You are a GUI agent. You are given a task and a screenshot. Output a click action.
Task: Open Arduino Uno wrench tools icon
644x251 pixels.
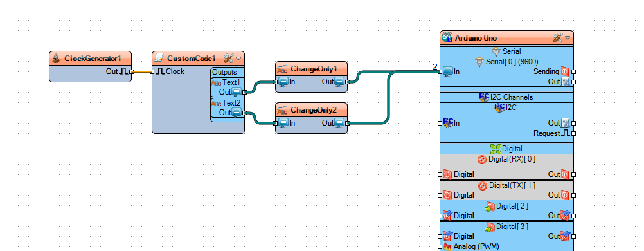pyautogui.click(x=557, y=38)
